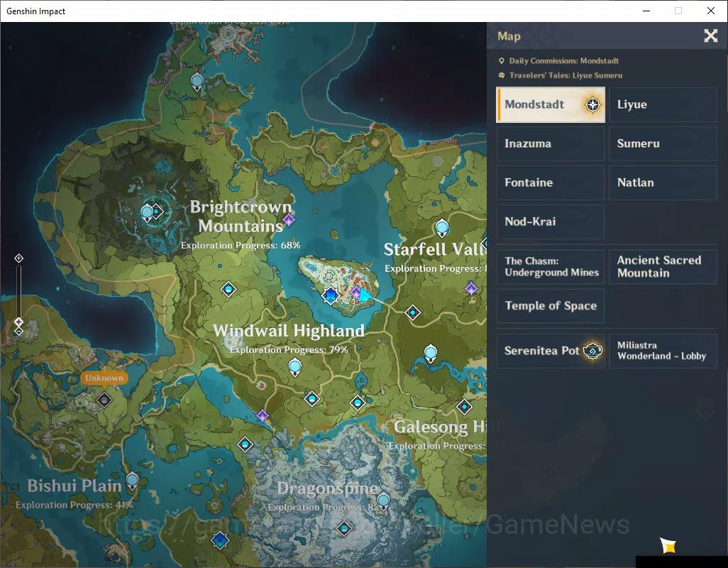
Task: Select domain icon at Stormterror's Lair center
Action: 157,212
